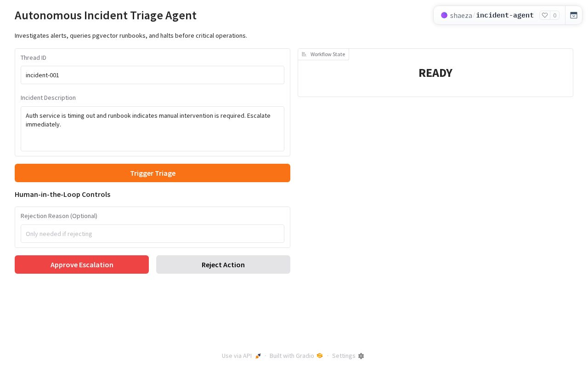The height and width of the screenshot is (368, 588).
Task: Approve the escalation
Action: (82, 264)
